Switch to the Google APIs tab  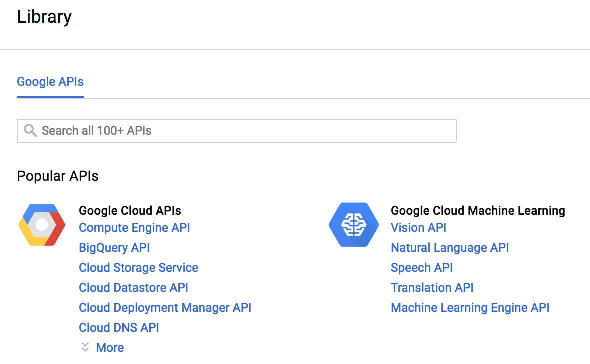pyautogui.click(x=50, y=82)
